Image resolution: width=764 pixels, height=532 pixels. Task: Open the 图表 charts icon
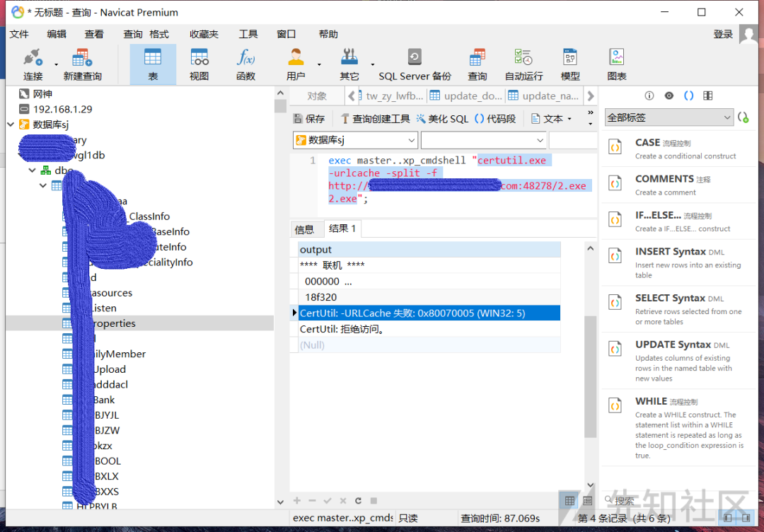click(617, 64)
